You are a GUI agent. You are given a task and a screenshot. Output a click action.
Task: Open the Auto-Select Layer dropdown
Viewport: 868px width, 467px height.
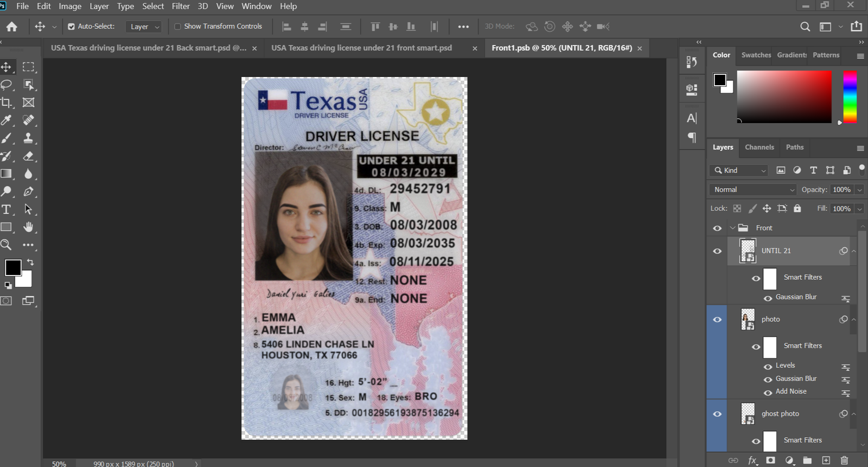pos(144,27)
